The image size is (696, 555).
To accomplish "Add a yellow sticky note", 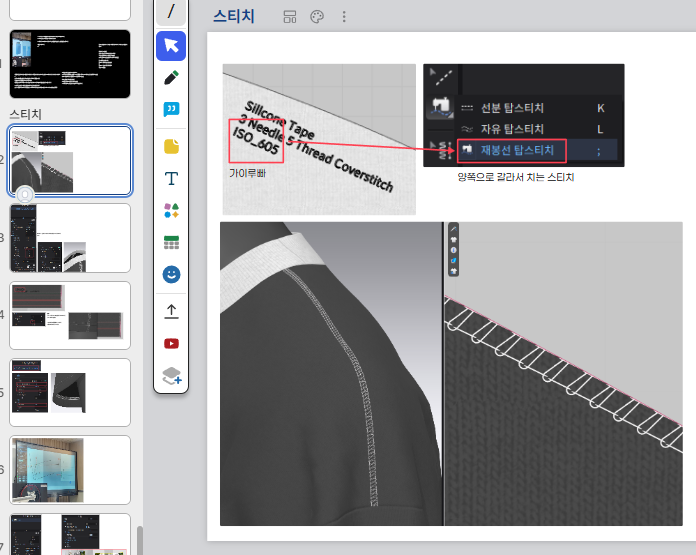I will [171, 146].
